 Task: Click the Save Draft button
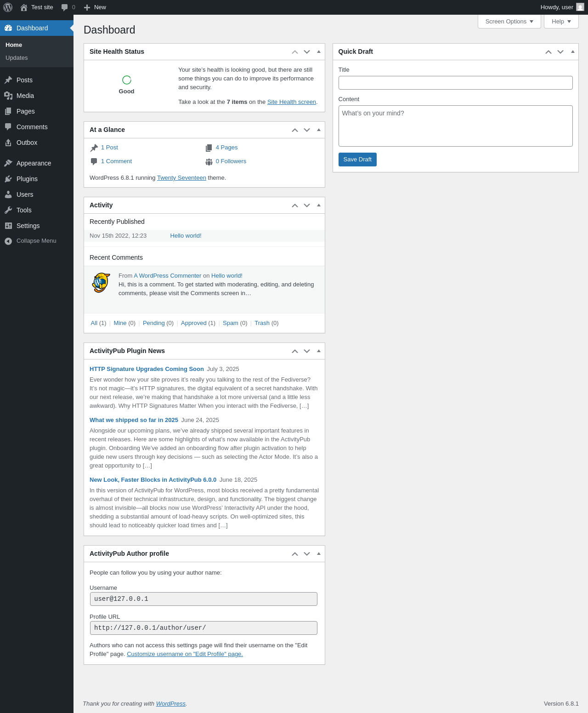(357, 160)
